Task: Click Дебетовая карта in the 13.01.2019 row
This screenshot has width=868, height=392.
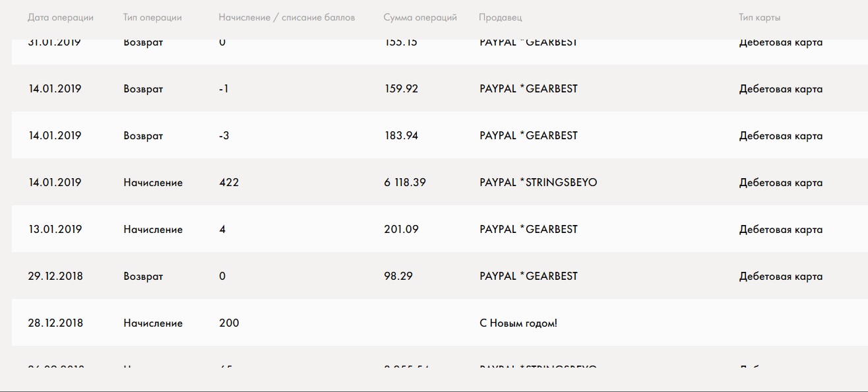Action: click(781, 230)
